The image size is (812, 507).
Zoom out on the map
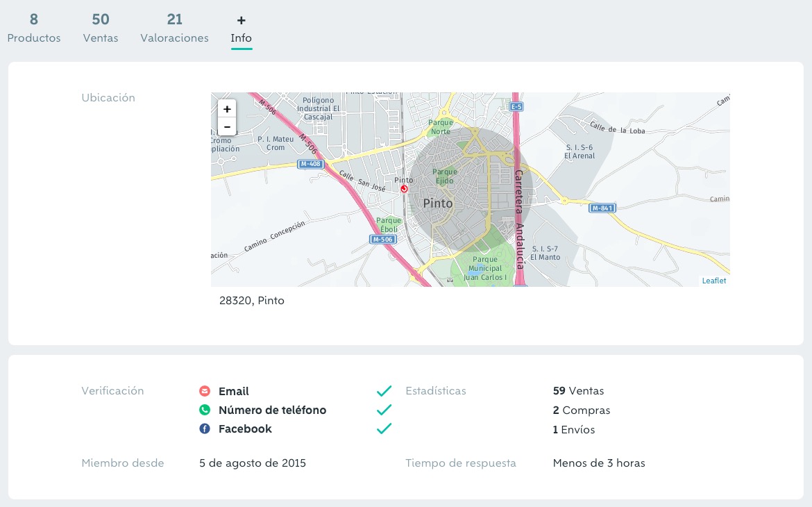(x=227, y=126)
